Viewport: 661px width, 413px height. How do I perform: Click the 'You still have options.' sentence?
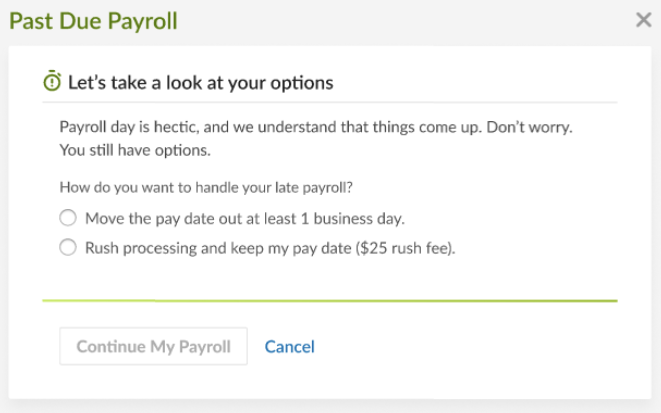click(x=135, y=150)
